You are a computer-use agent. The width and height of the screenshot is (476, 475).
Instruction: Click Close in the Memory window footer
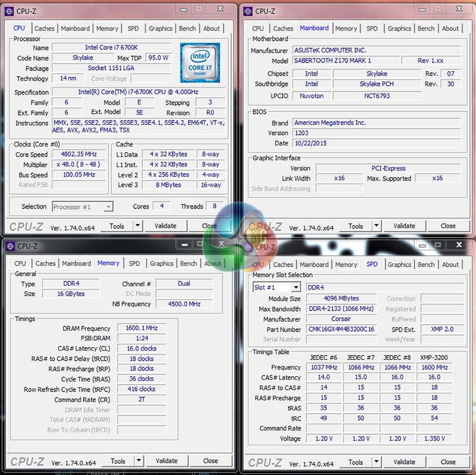click(210, 461)
